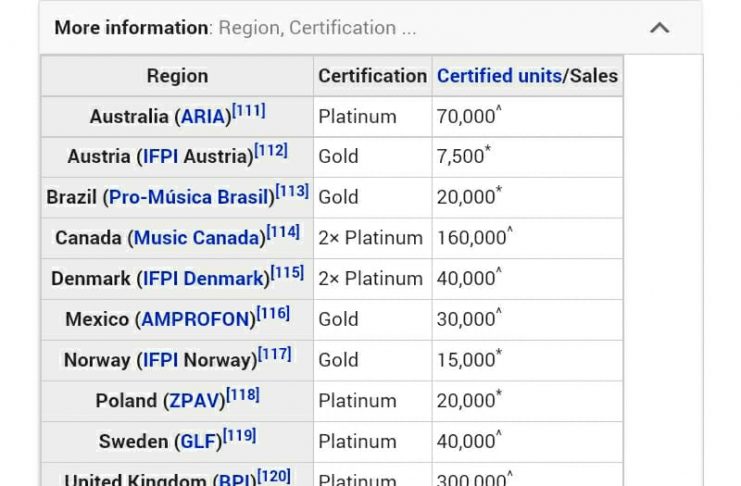Open the Certified units header link
Image resolution: width=741 pixels, height=486 pixels.
499,75
